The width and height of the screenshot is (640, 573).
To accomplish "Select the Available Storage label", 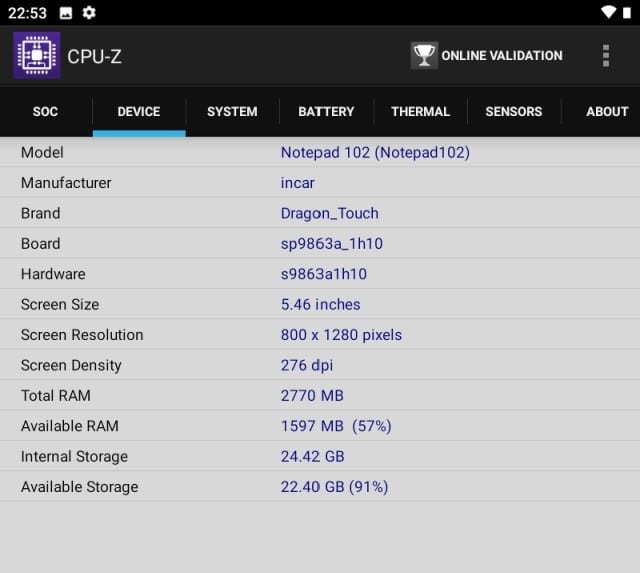I will click(x=80, y=487).
